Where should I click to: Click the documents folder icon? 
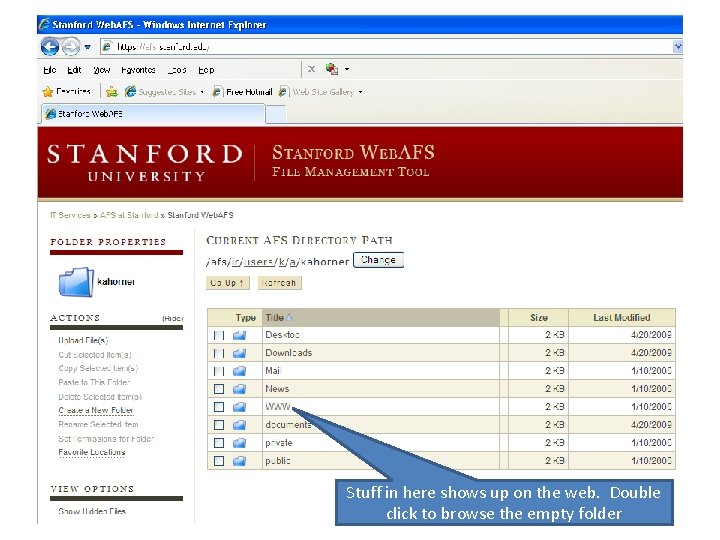(239, 425)
